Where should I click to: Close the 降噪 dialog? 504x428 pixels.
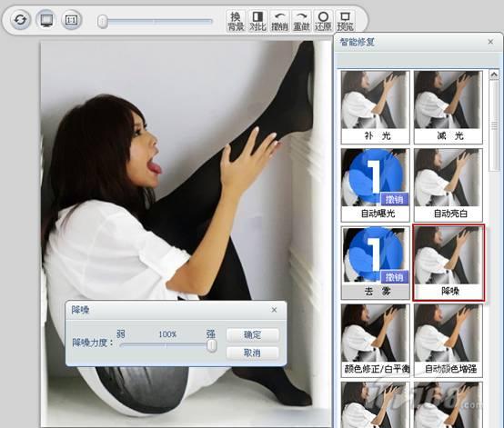pyautogui.click(x=274, y=310)
